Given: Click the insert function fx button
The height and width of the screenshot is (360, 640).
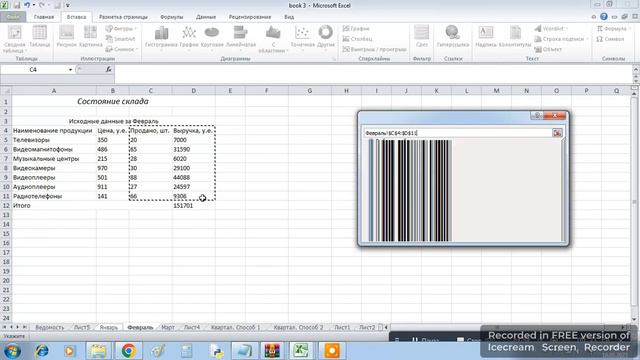Looking at the screenshot, I should tap(108, 70).
